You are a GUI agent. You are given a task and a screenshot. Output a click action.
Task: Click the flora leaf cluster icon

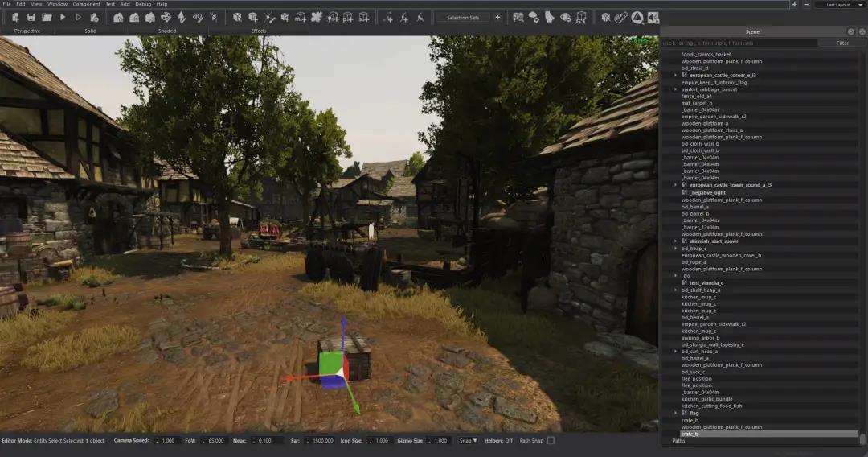point(316,18)
